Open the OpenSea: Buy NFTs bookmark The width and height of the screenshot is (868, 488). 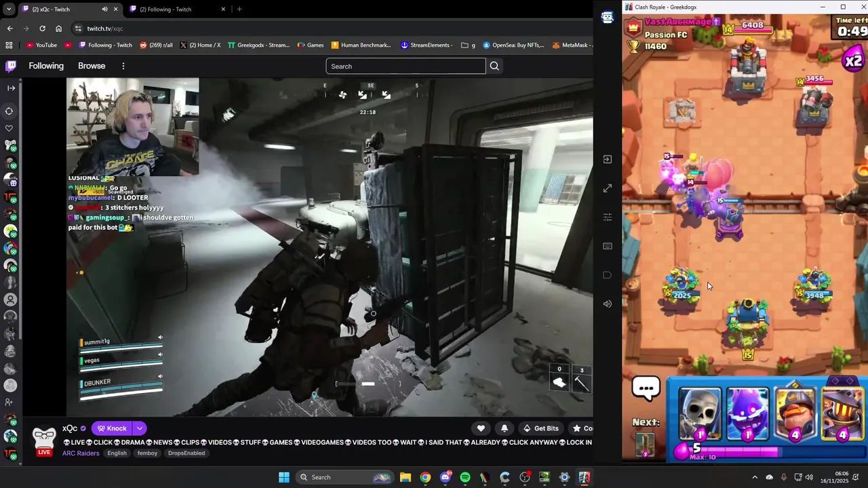(513, 45)
